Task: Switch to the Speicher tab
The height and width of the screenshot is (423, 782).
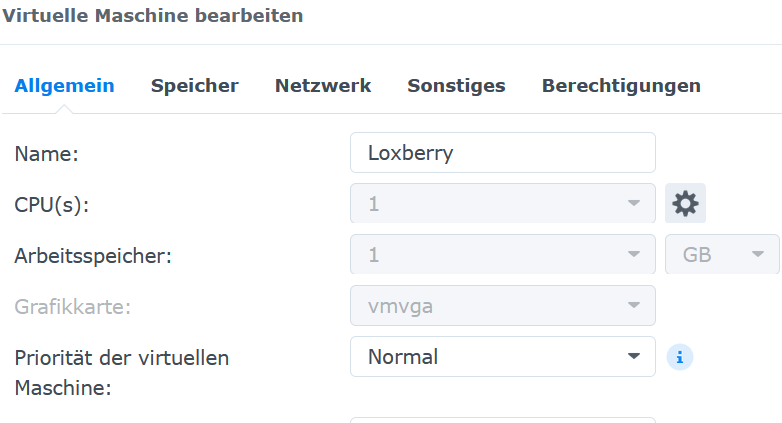Action: tap(195, 86)
